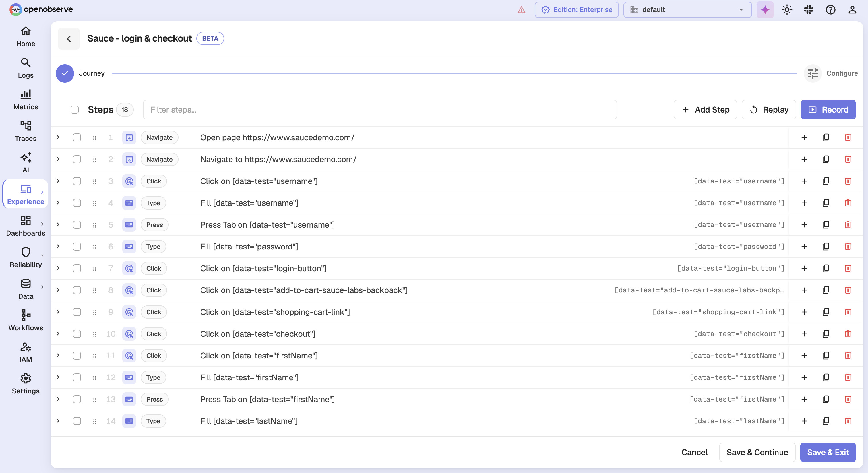Select the checkbox for step 6 Fill password
This screenshot has width=868, height=473.
click(77, 247)
